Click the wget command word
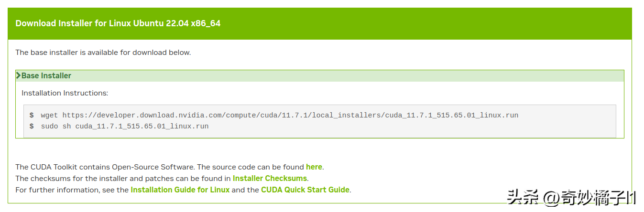 [x=49, y=115]
